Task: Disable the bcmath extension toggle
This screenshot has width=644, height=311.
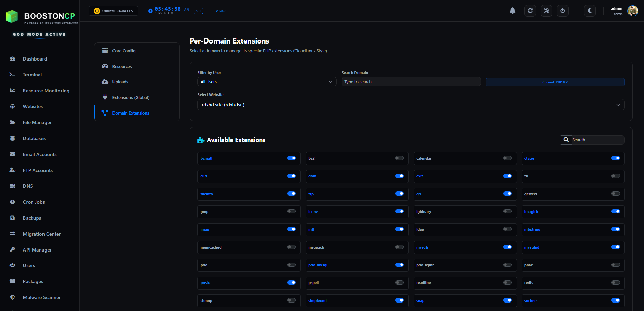Action: tap(291, 158)
